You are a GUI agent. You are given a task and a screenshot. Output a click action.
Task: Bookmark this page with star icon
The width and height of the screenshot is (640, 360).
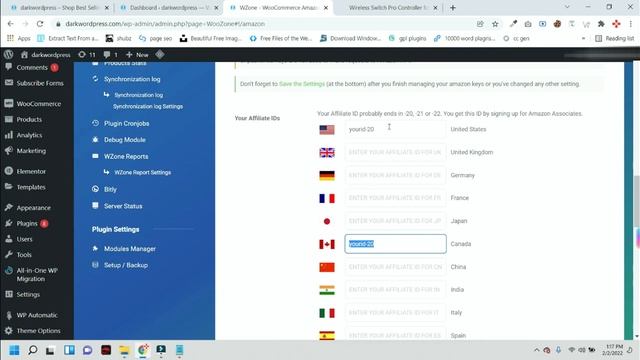495,24
